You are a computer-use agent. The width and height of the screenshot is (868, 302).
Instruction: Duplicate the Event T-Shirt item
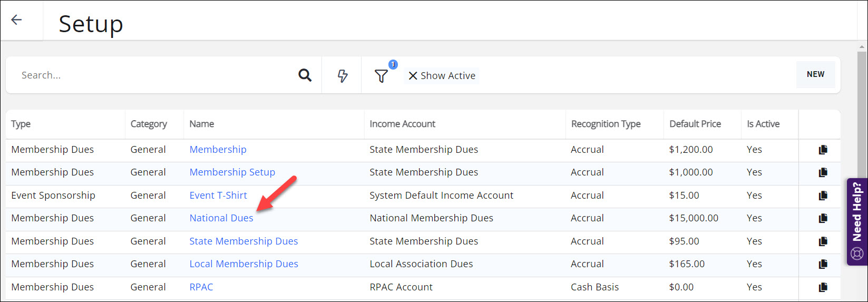point(823,196)
